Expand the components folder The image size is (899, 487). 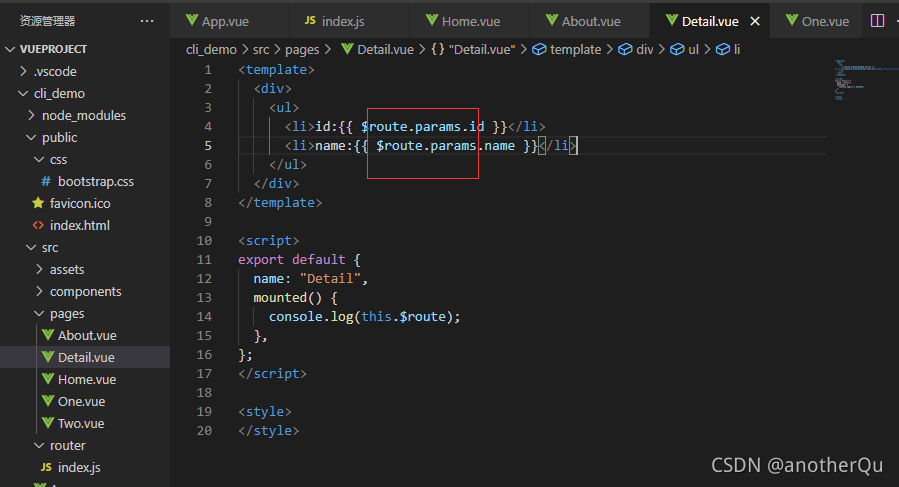85,291
